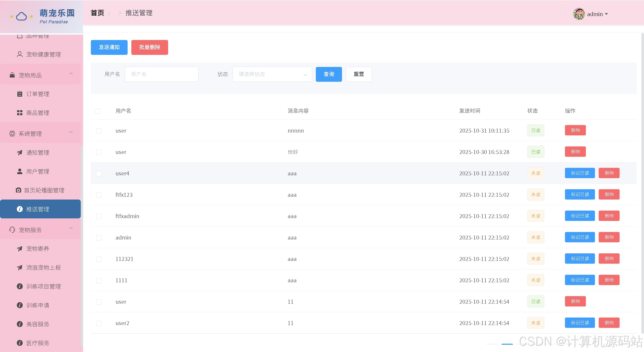The width and height of the screenshot is (644, 352).
Task: Click the cloud logo icon of Pet Paradise
Action: point(21,17)
